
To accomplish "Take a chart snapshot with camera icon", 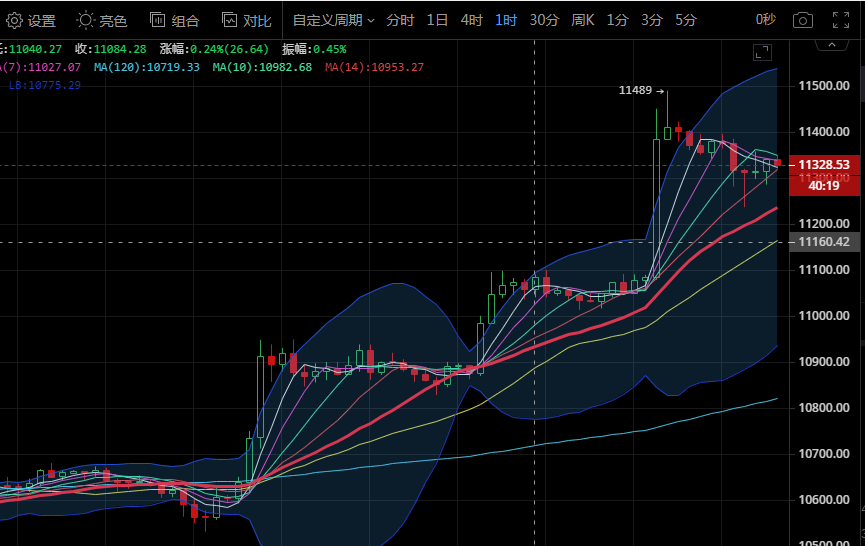I will [802, 20].
